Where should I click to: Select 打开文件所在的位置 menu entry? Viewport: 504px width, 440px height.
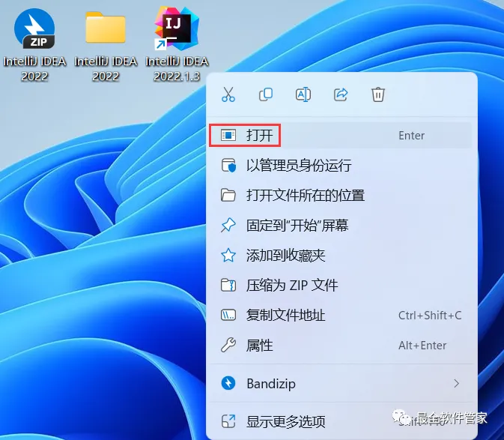pos(341,195)
